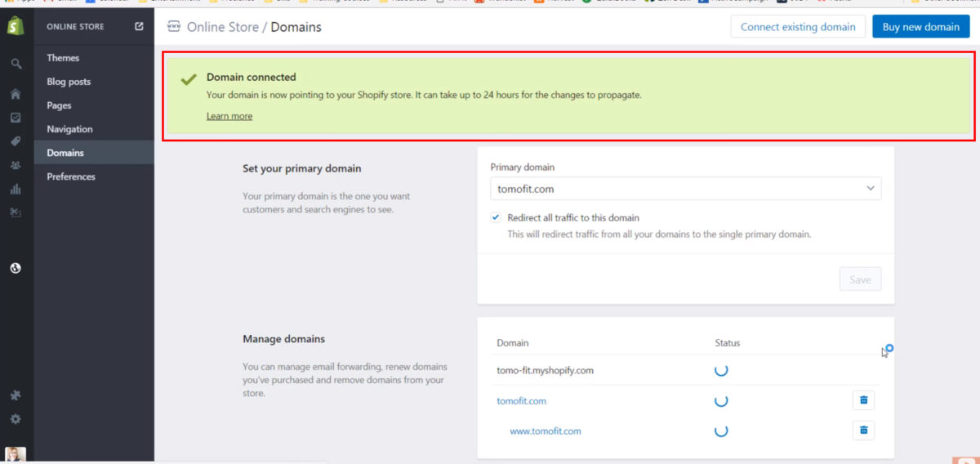Viewport: 980px width, 464px height.
Task: View online store via external link icon
Action: click(x=139, y=26)
